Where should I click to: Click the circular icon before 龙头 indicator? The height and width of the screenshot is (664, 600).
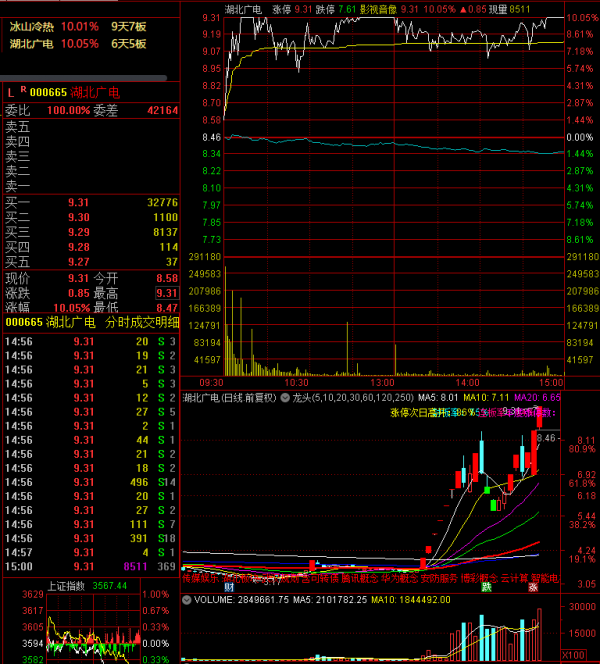(x=284, y=397)
